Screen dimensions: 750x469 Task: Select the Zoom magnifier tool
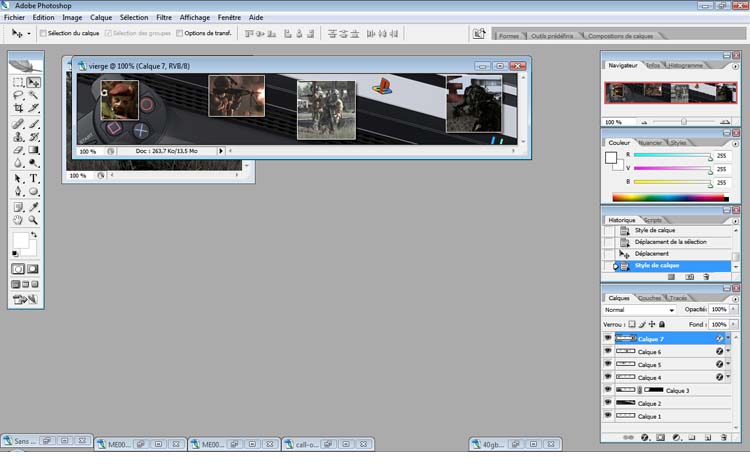click(x=33, y=220)
